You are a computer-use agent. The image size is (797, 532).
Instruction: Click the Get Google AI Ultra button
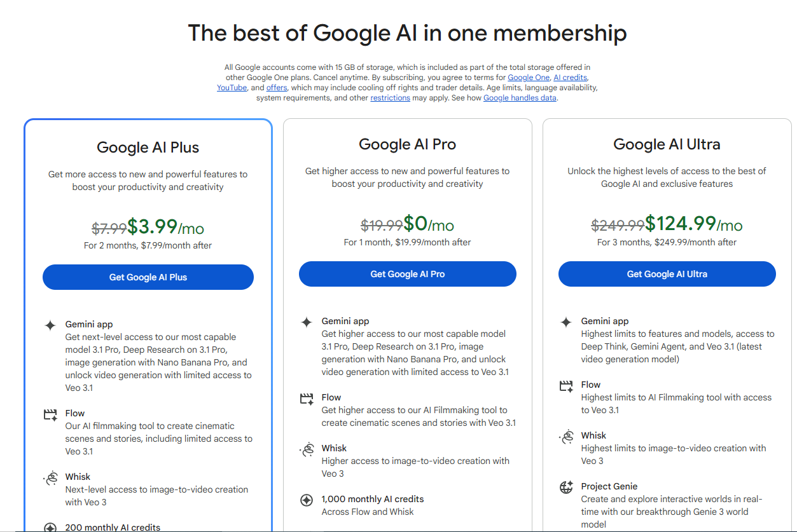point(667,273)
